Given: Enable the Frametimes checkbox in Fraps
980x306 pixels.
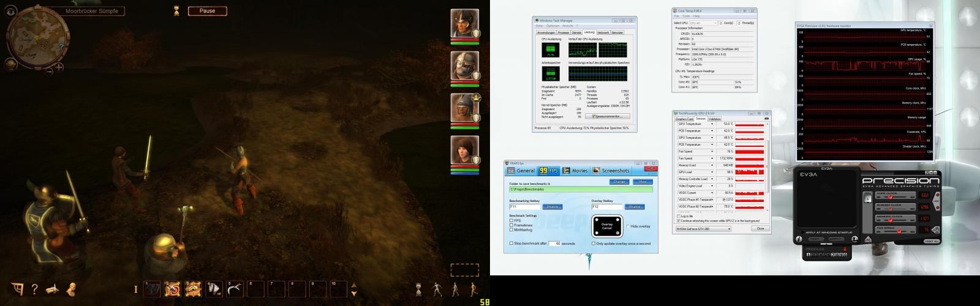Looking at the screenshot, I should pos(511,225).
